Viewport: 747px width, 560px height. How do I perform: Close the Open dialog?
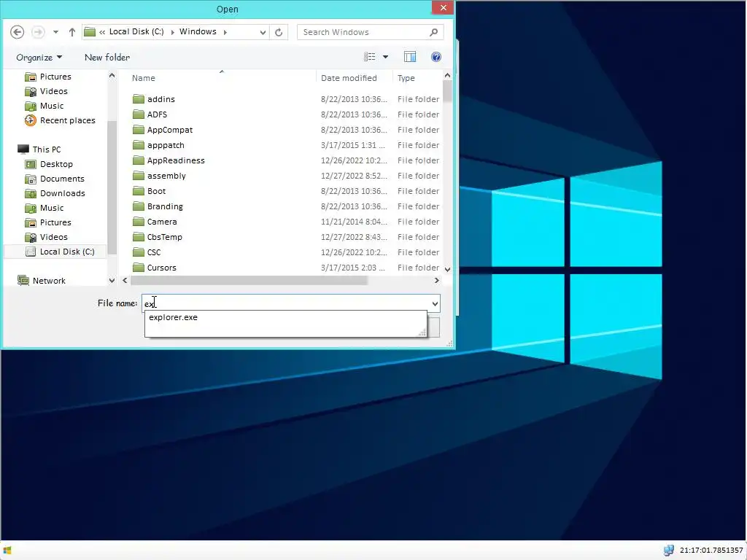(x=443, y=7)
